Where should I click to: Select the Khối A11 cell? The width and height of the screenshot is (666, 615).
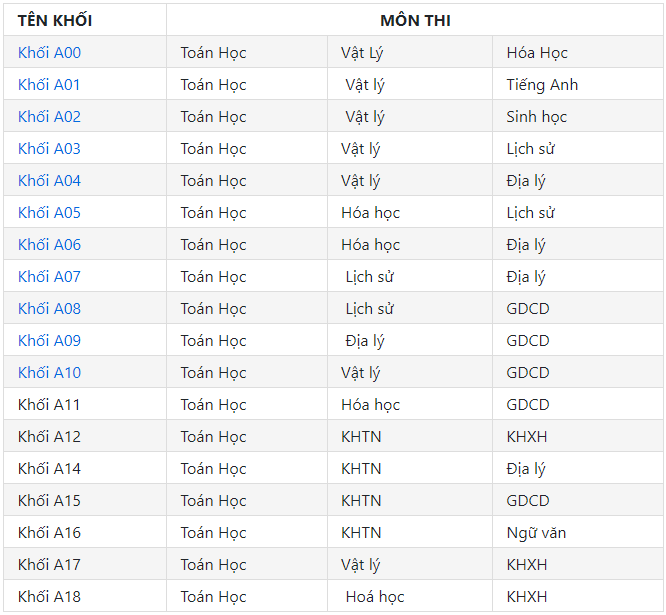click(85, 404)
